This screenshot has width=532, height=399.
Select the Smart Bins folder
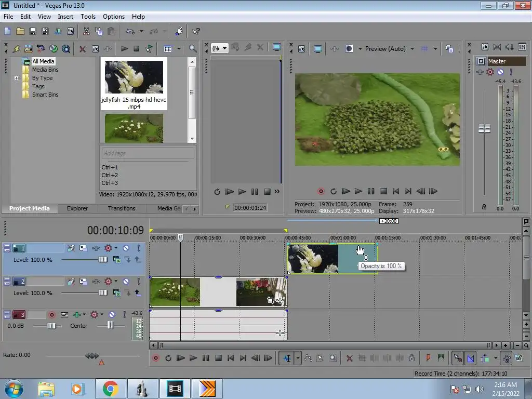[45, 95]
